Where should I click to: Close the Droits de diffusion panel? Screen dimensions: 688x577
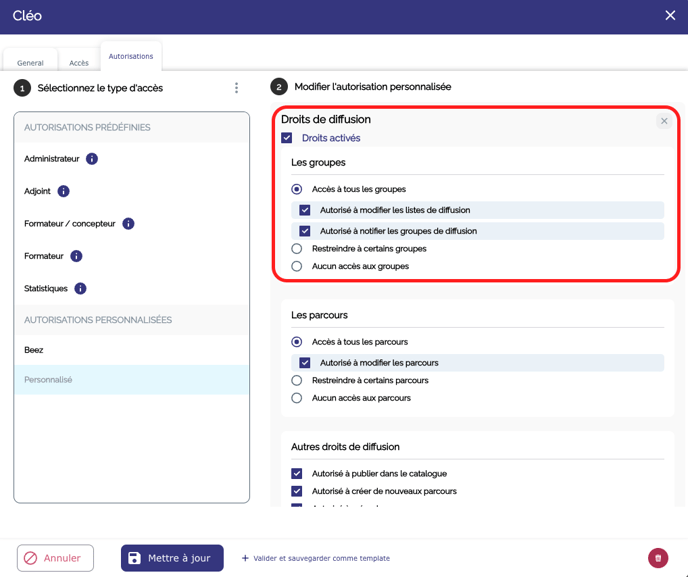click(664, 121)
